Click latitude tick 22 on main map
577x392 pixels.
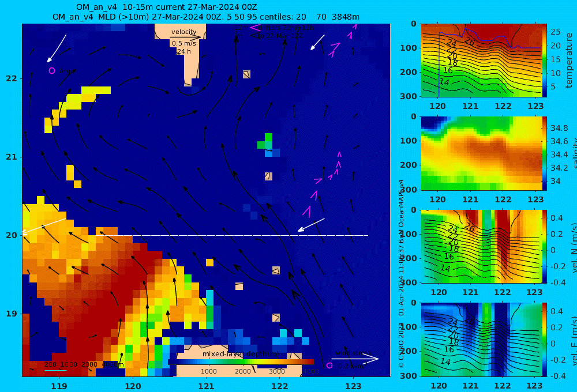point(12,78)
